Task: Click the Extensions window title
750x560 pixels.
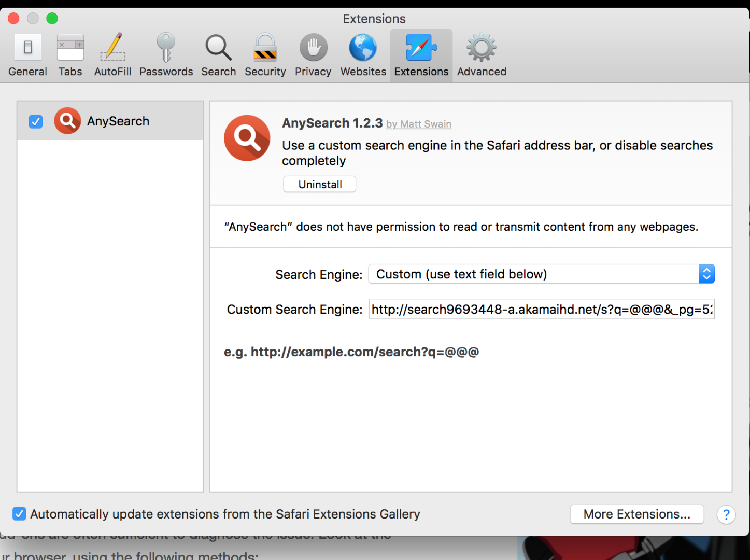Action: (374, 19)
